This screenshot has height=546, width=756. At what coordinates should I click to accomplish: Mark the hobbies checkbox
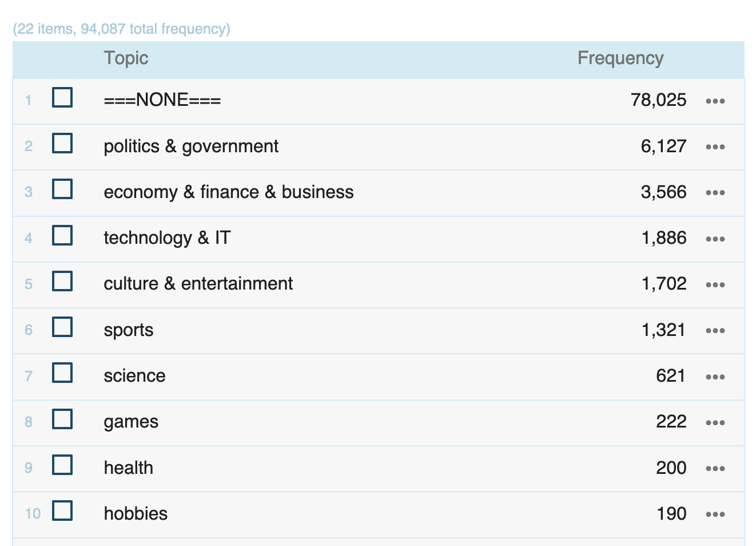click(x=62, y=511)
